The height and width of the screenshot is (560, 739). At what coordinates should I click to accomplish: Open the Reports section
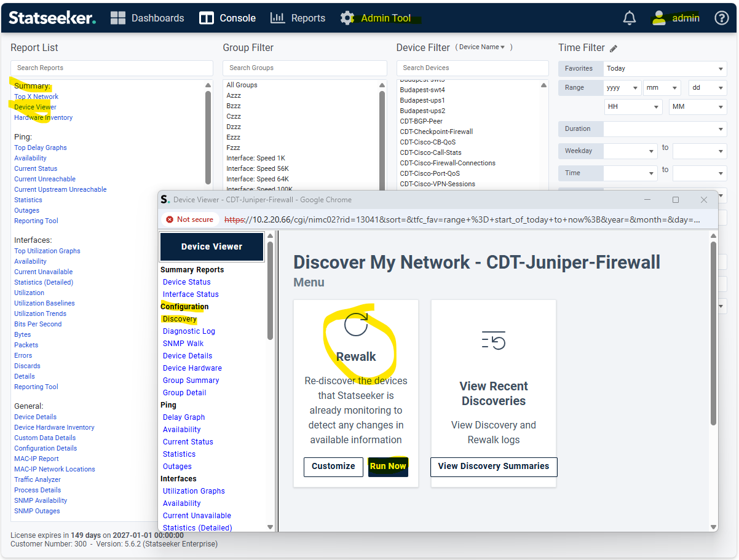click(x=298, y=18)
